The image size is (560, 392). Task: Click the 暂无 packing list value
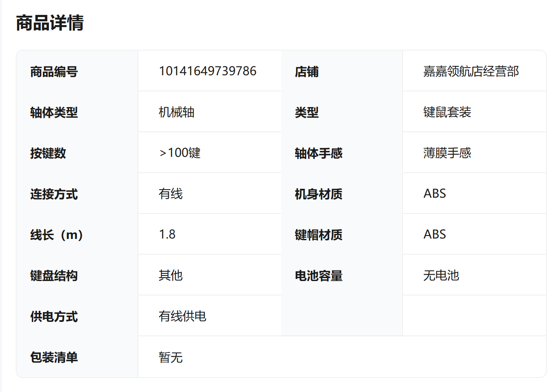click(171, 357)
